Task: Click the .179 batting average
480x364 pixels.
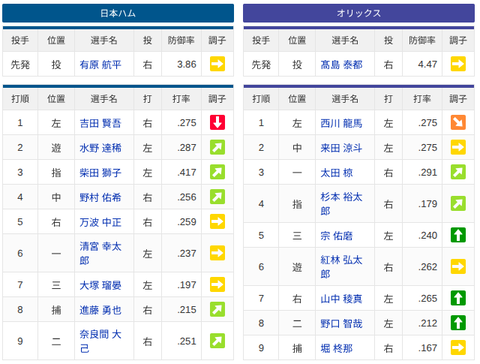Action: click(x=428, y=204)
